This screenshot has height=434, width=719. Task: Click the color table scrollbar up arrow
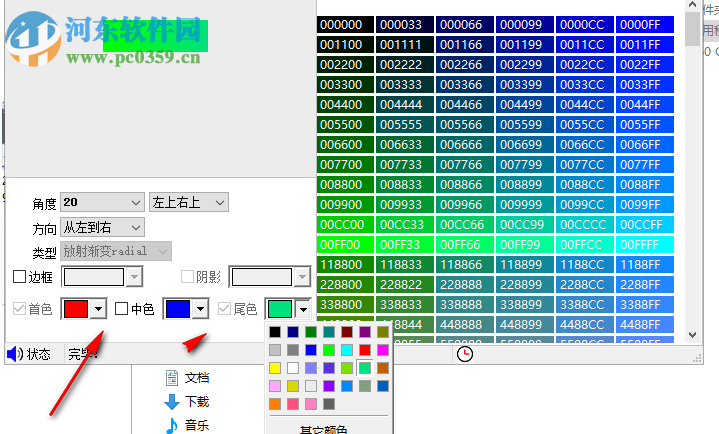pos(692,5)
